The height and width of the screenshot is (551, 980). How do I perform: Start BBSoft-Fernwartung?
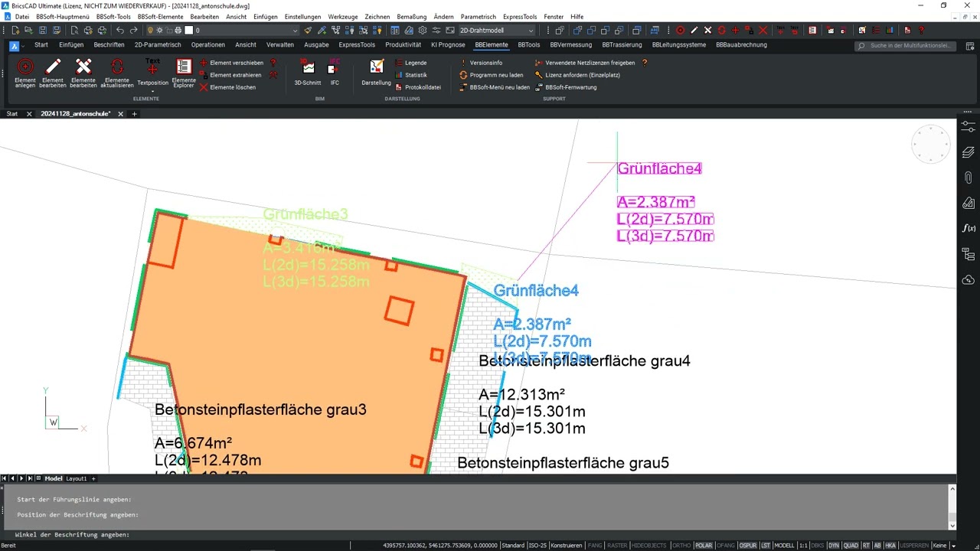point(566,87)
